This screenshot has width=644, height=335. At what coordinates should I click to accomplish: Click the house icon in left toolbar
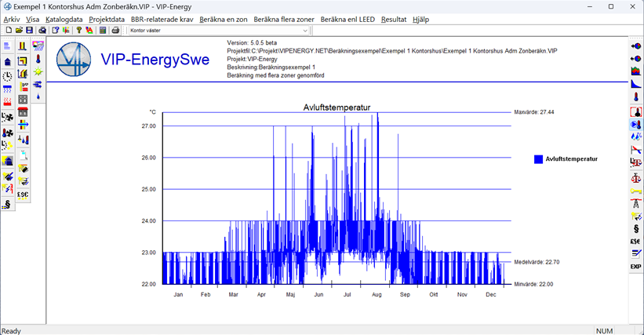(8, 61)
